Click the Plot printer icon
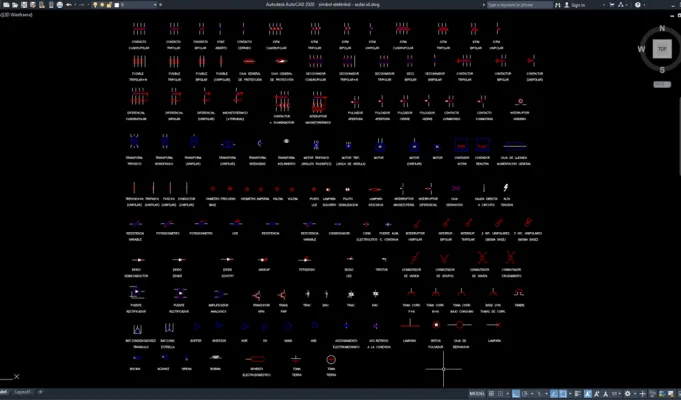The width and height of the screenshot is (681, 400). click(60, 5)
